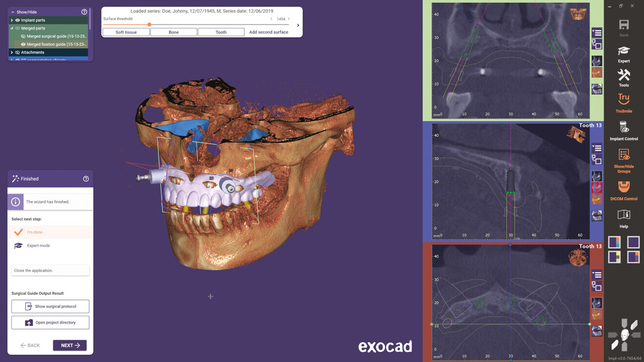
Task: Expand the Attachments tree group
Action: point(12,52)
